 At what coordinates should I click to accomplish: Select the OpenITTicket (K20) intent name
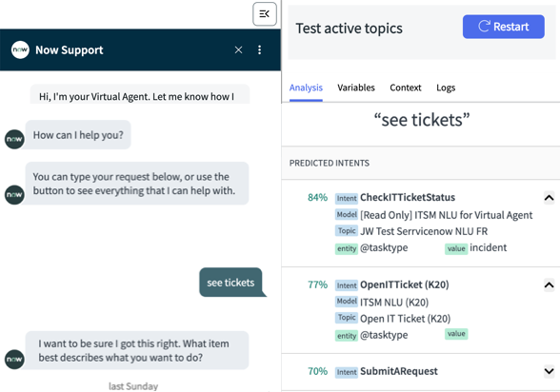pos(404,284)
